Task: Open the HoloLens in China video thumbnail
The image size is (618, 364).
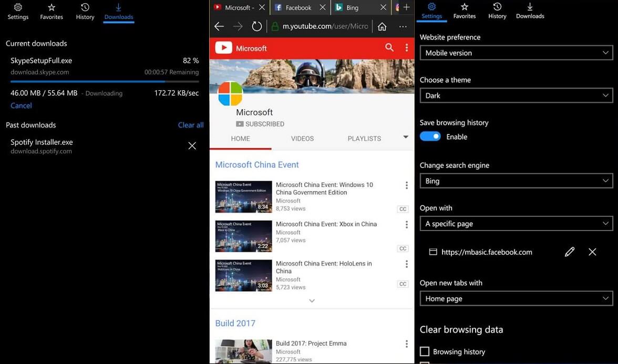Action: pyautogui.click(x=244, y=275)
